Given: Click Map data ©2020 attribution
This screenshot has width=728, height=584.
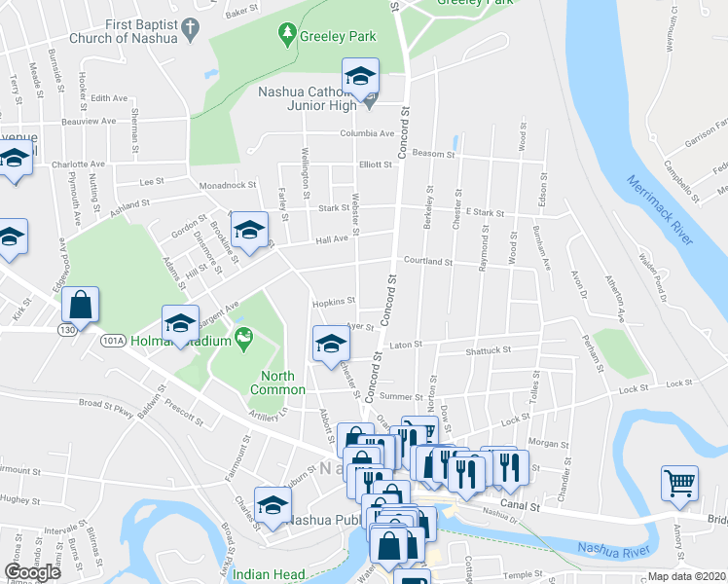Looking at the screenshot, I should pos(687,577).
